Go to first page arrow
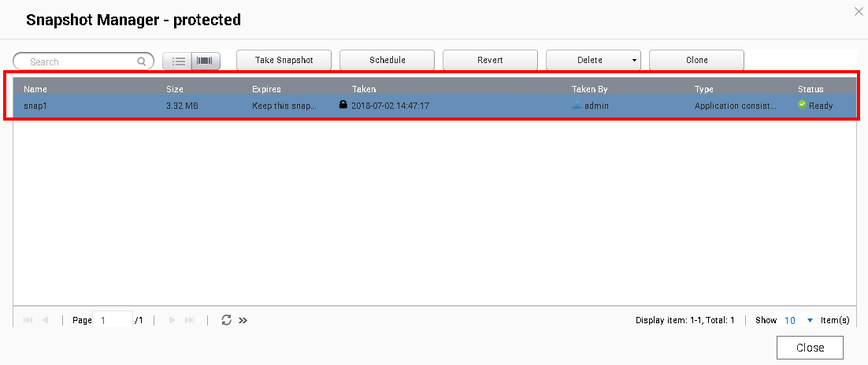The height and width of the screenshot is (365, 868). 28,320
